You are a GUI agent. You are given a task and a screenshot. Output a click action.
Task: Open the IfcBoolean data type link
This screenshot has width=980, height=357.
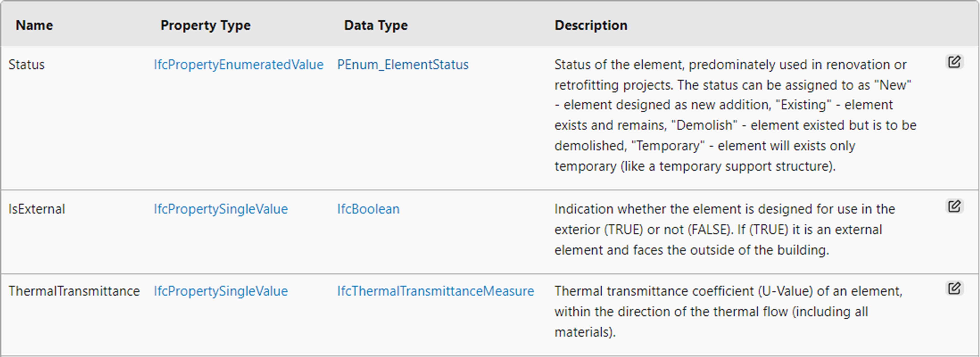[368, 209]
